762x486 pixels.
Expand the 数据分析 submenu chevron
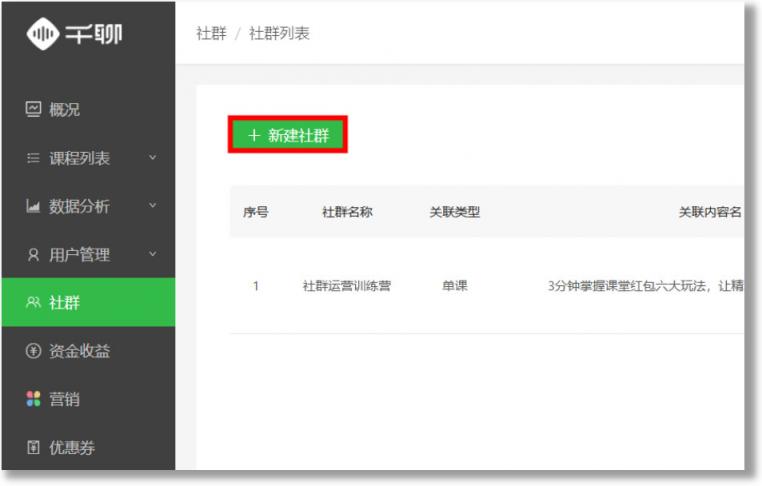click(153, 206)
